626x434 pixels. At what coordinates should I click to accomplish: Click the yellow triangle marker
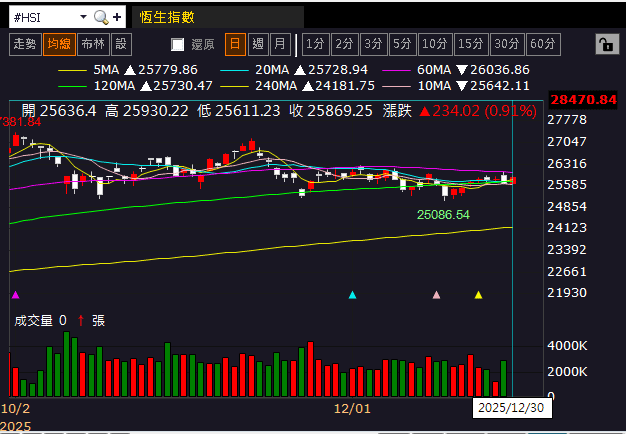[x=479, y=295]
